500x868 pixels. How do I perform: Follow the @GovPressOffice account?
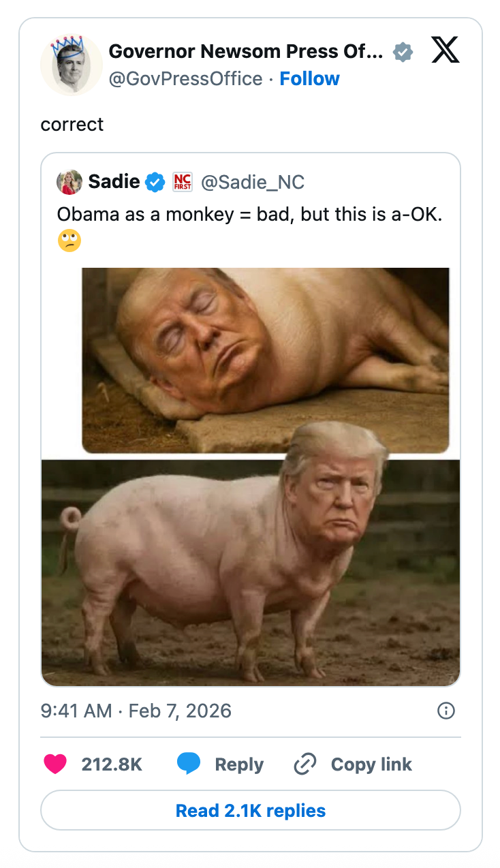pyautogui.click(x=309, y=79)
